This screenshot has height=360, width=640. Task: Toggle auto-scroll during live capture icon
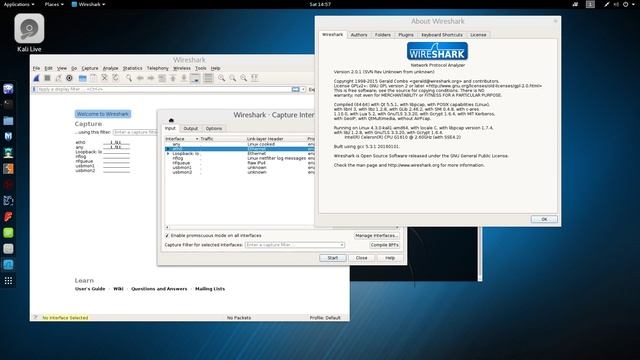click(x=196, y=78)
